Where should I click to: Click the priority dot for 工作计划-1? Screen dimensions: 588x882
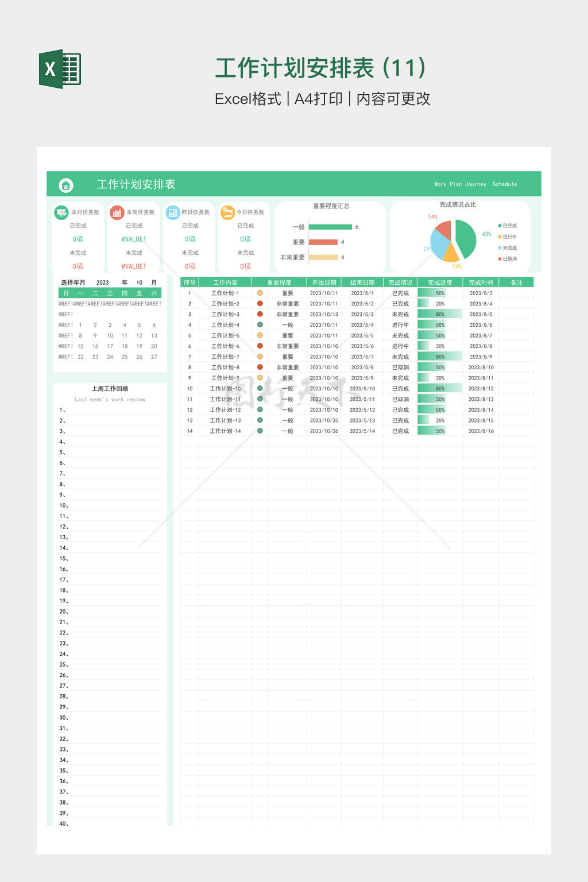(260, 293)
